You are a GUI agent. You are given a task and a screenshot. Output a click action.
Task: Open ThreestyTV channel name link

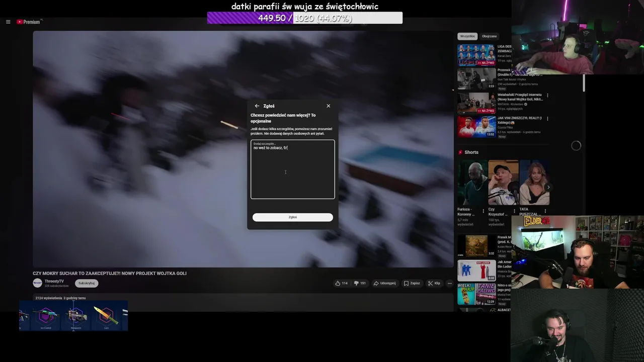coord(54,281)
